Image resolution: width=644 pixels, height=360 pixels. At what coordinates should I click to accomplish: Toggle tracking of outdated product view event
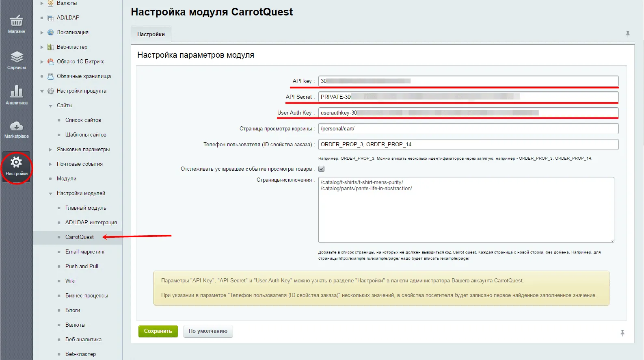[322, 169]
